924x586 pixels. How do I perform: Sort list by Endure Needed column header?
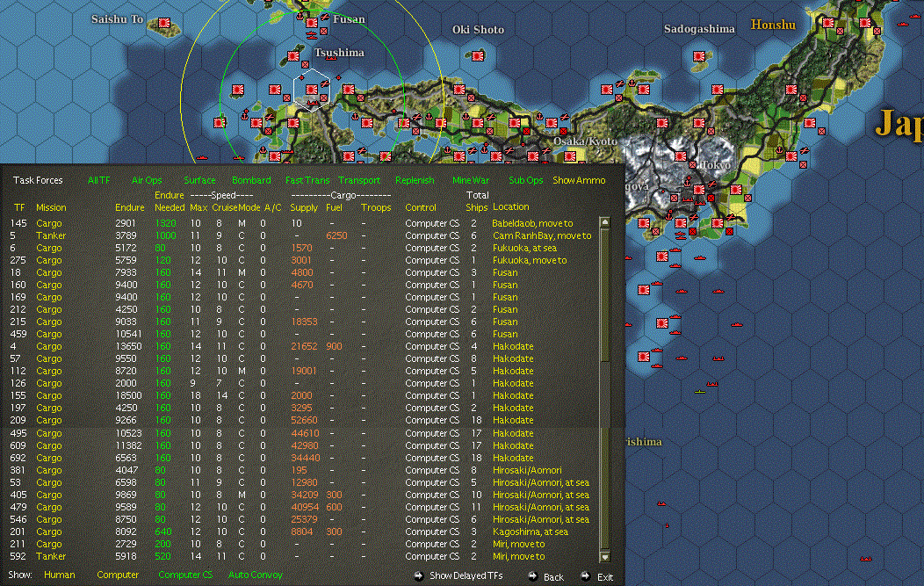point(170,201)
